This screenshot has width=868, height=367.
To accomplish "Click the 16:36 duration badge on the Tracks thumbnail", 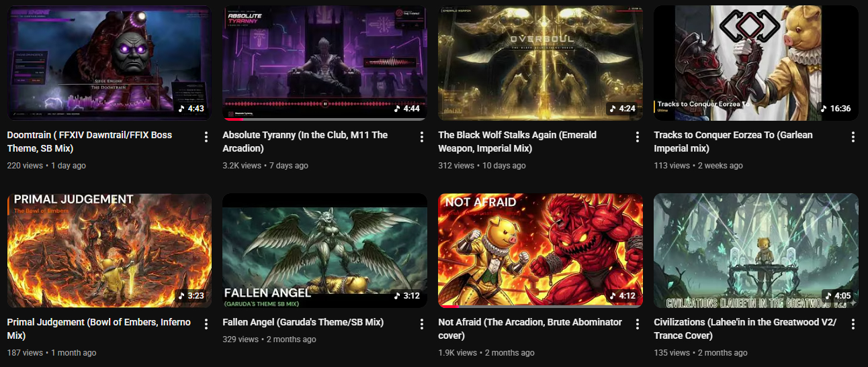I will [x=836, y=108].
